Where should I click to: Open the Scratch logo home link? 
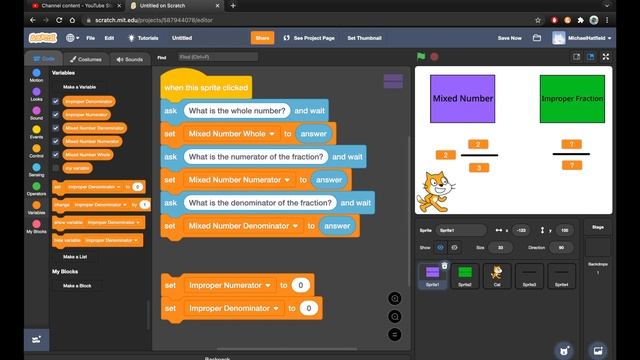(x=43, y=38)
